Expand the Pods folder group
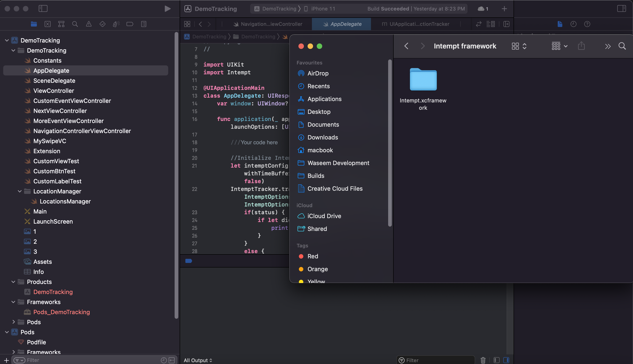 point(13,322)
